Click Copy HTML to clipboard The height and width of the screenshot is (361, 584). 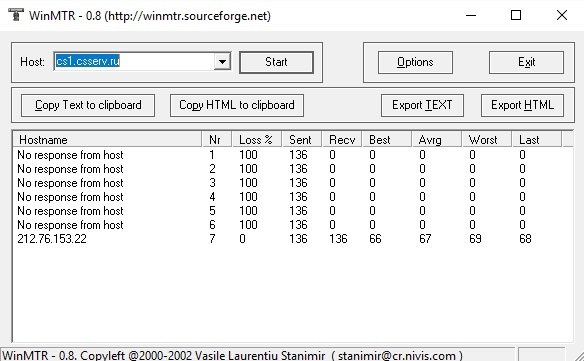(237, 105)
